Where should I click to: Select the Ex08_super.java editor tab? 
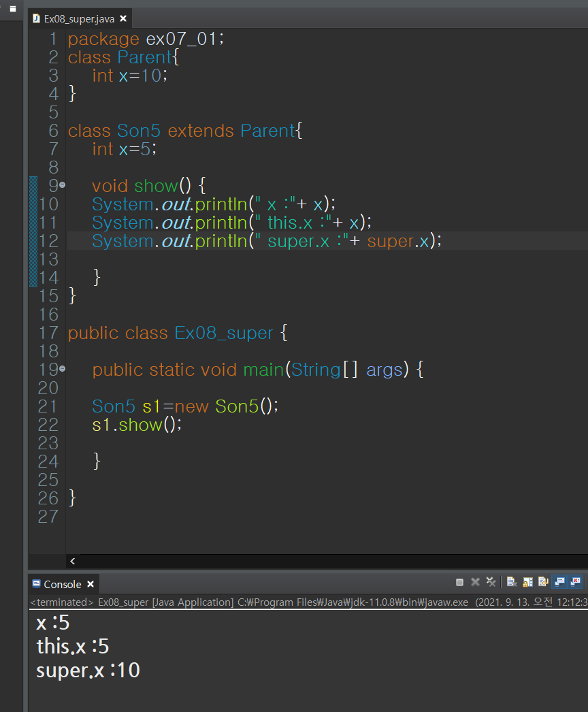tap(79, 18)
